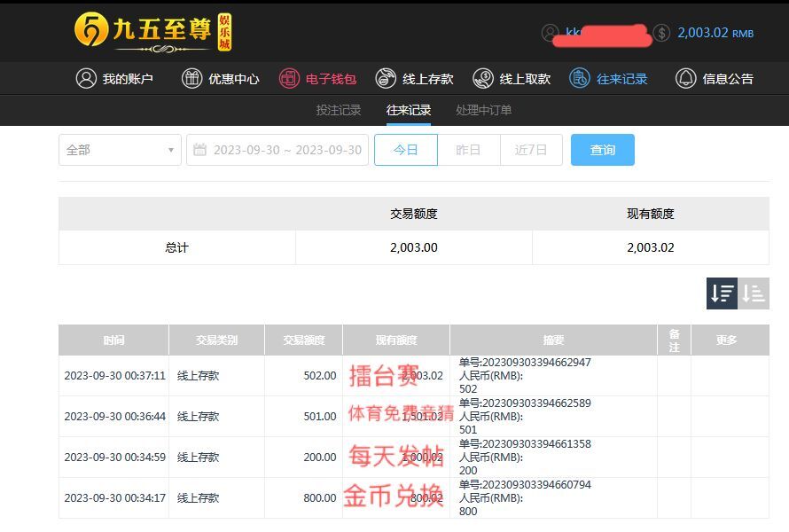The width and height of the screenshot is (789, 532).
Task: Click the 摘要 column header
Action: 553,340
